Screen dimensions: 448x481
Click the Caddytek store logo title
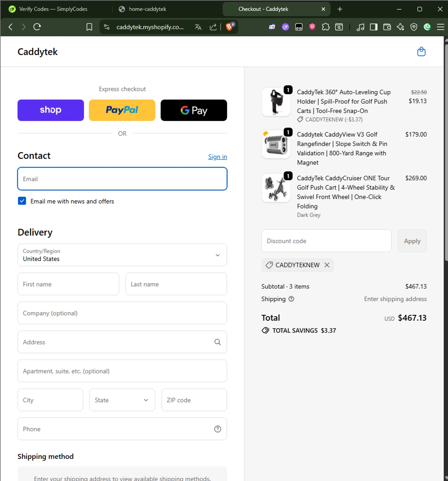(38, 52)
